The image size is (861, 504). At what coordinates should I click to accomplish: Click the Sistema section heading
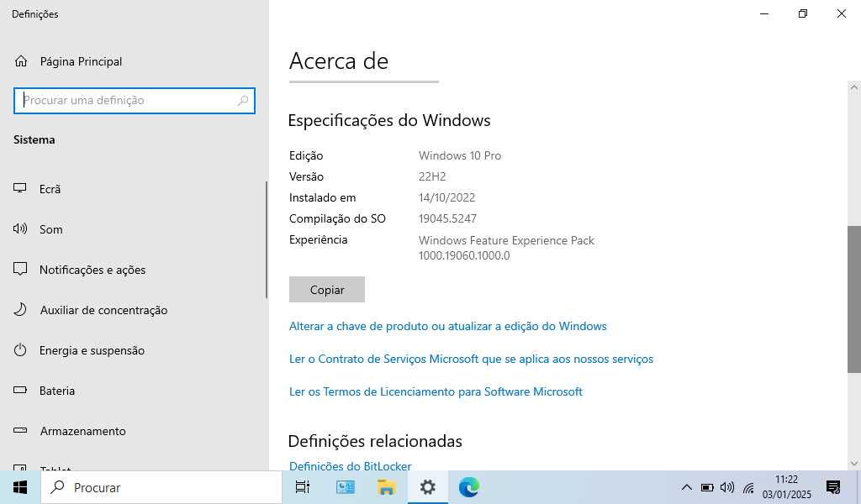[x=34, y=139]
